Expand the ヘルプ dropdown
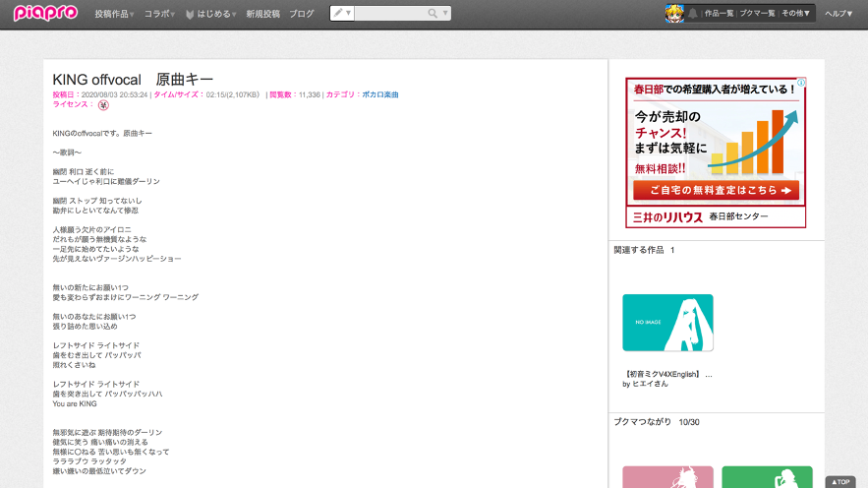868x489 pixels. pos(839,14)
